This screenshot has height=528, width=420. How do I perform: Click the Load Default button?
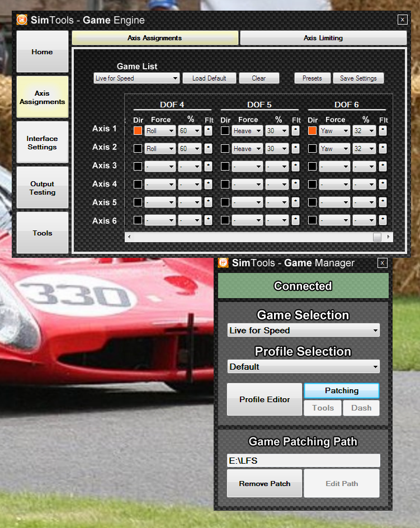209,78
